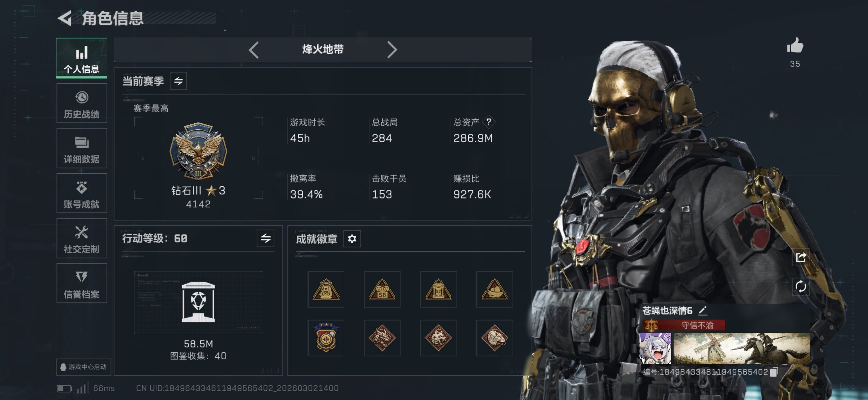
Task: Give a thumbs-up like to the profile
Action: (x=795, y=46)
